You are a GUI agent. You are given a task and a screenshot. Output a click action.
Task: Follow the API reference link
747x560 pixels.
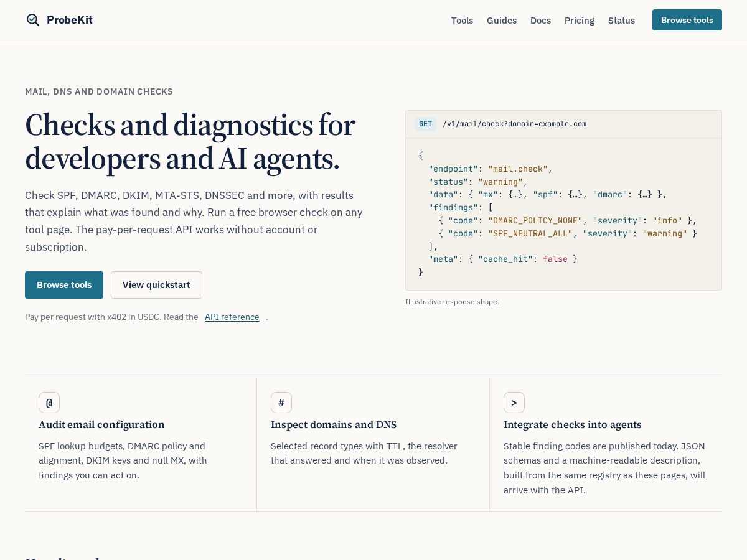click(x=232, y=317)
